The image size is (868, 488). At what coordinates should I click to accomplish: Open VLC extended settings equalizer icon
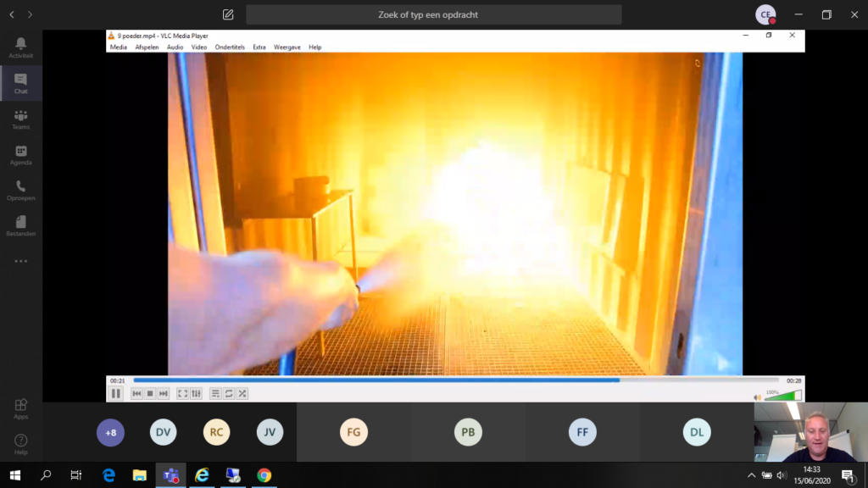(197, 393)
